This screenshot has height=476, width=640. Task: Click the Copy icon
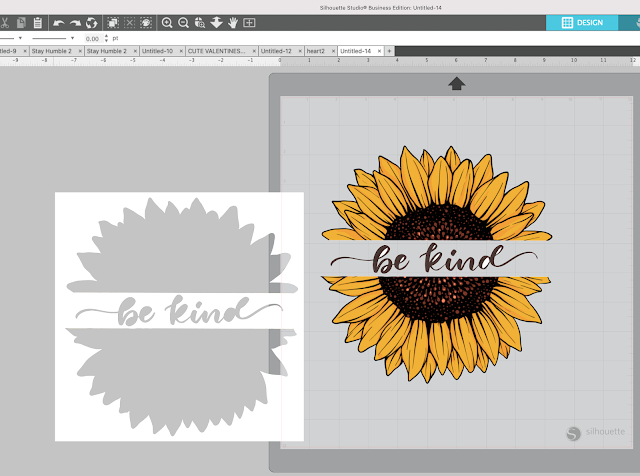pyautogui.click(x=21, y=22)
